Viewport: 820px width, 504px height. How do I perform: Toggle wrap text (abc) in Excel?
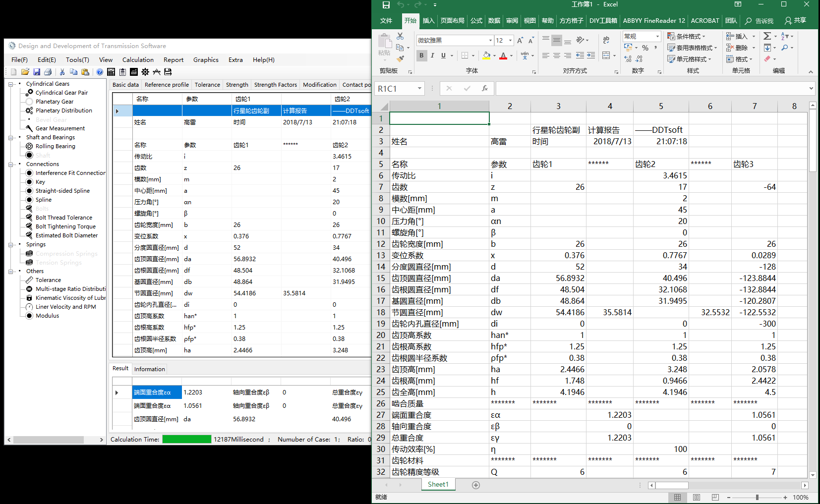point(606,40)
